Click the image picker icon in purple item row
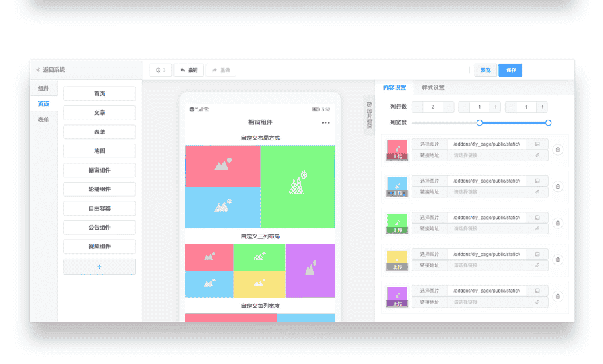This screenshot has height=364, width=603. coord(537,291)
